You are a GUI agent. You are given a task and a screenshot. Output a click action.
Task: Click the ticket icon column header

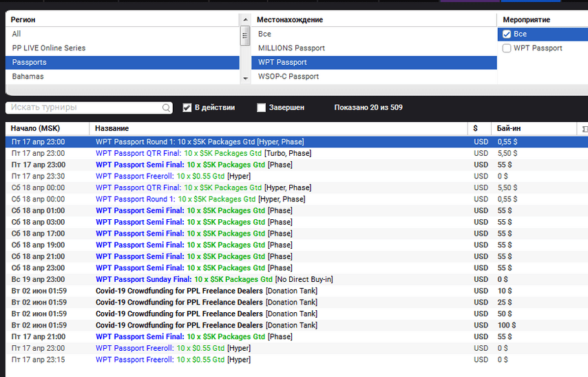coord(585,129)
